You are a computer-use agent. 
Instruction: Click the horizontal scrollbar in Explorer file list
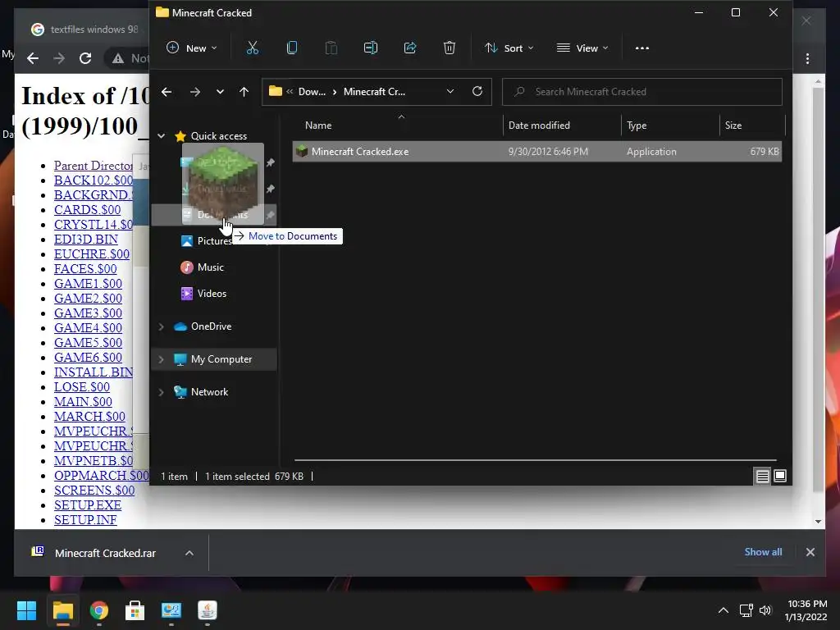(535, 459)
